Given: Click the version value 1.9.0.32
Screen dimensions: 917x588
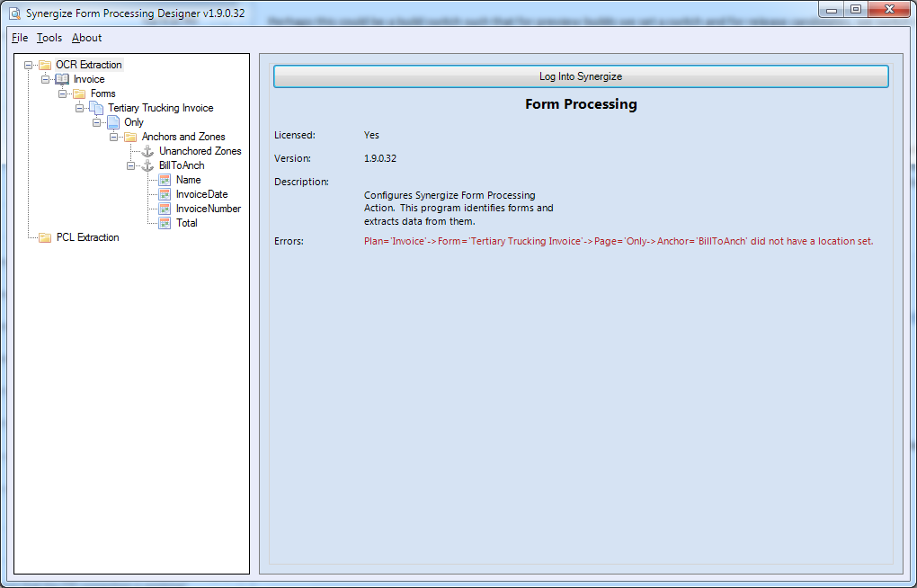Looking at the screenshot, I should (x=380, y=158).
